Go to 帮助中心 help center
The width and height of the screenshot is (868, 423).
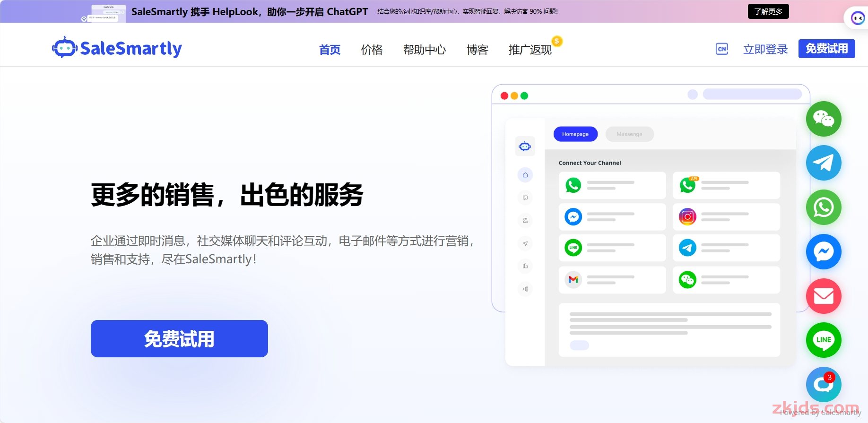[x=425, y=50]
